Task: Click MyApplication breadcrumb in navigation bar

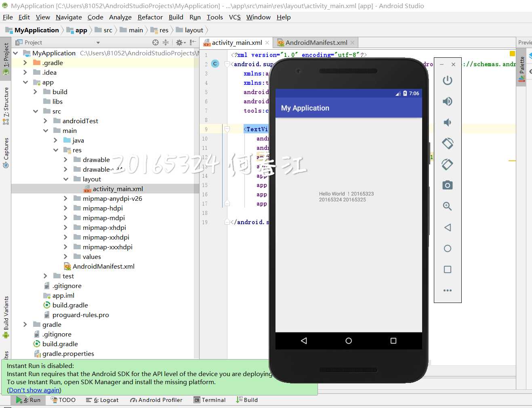Action: click(x=32, y=30)
